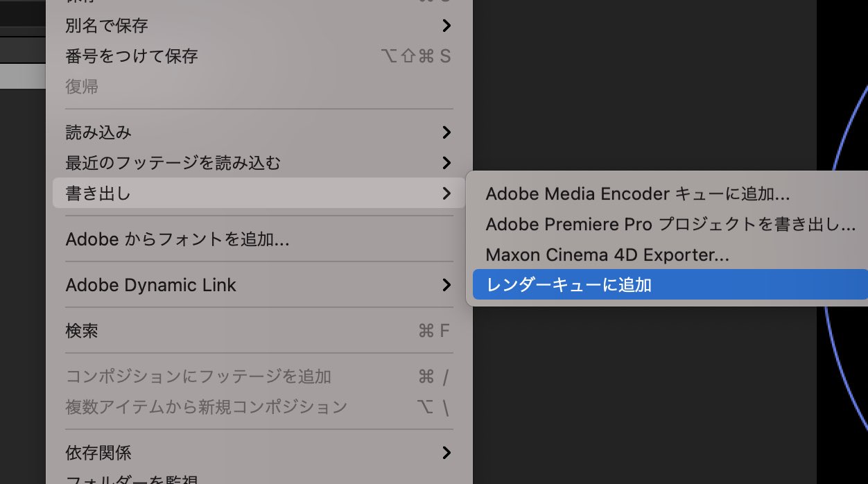Choose 番号をつけて保存 menu item
This screenshot has width=868, height=484.
[259, 56]
